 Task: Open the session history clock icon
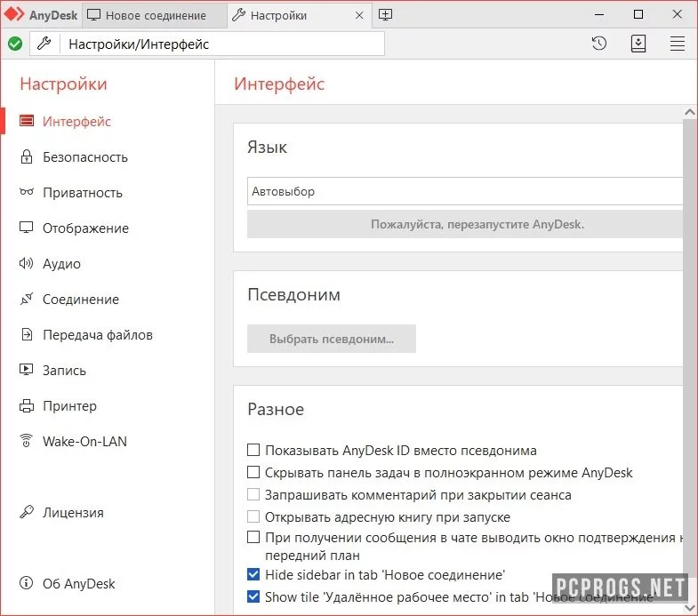coord(599,44)
